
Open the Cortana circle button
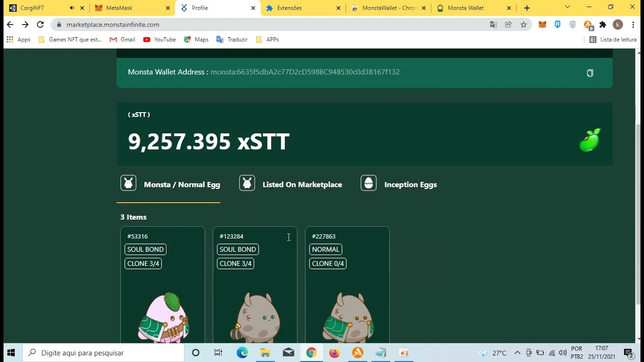coord(196,353)
